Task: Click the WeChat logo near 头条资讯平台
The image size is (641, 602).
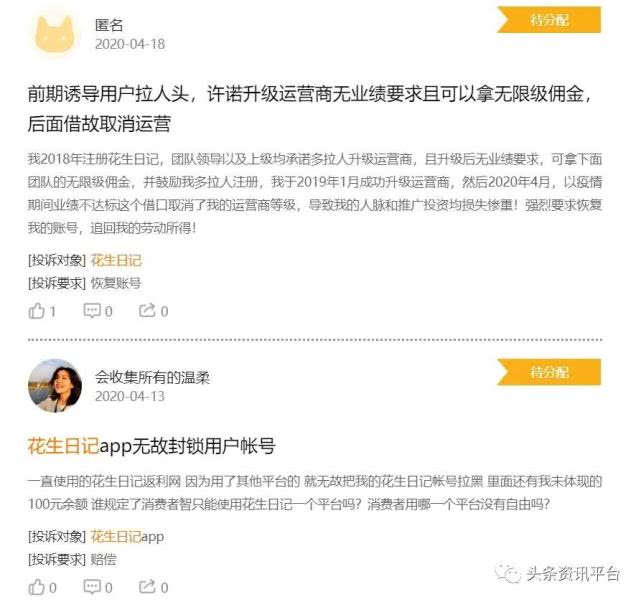Action: pos(508,574)
